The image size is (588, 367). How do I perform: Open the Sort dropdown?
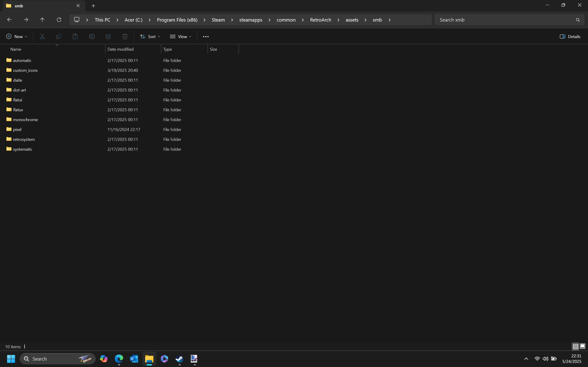(150, 37)
